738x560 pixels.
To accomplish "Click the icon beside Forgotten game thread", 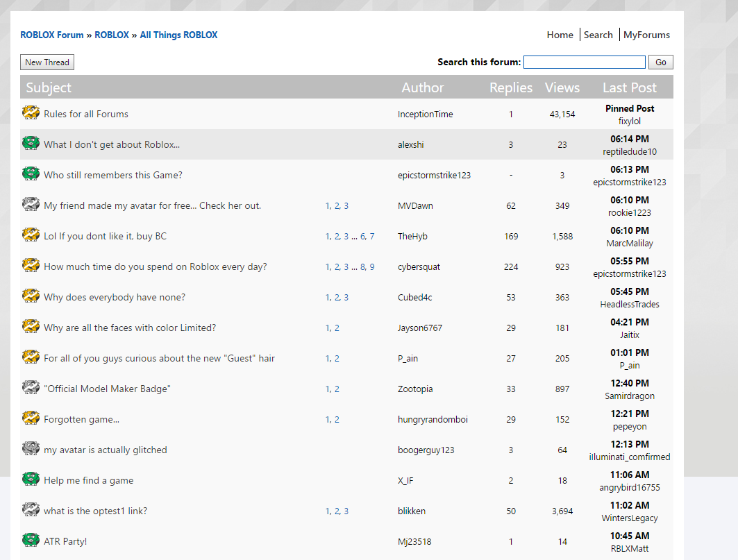I will pos(31,418).
